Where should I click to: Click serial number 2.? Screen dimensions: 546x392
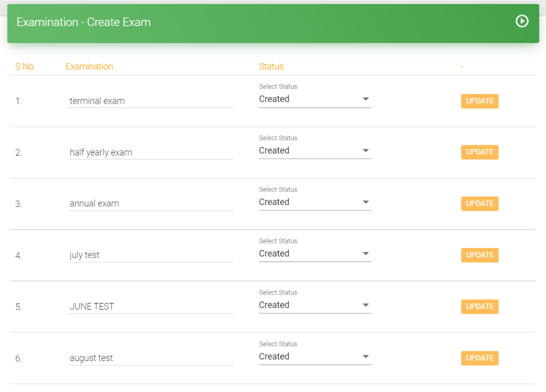click(x=18, y=153)
